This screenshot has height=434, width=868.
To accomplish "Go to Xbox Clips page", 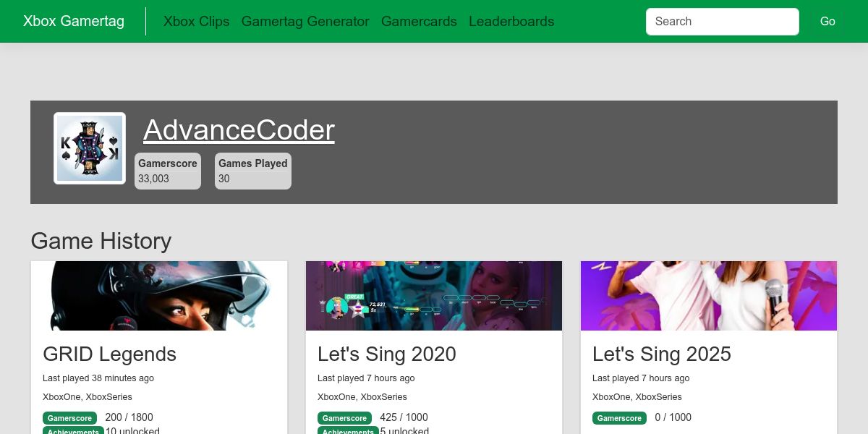I will pyautogui.click(x=197, y=21).
